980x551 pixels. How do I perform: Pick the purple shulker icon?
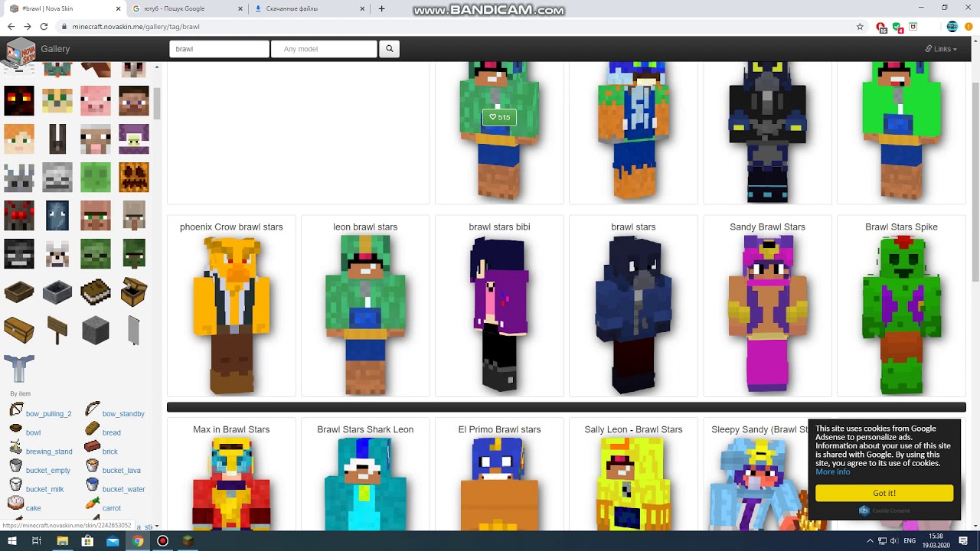(x=134, y=139)
